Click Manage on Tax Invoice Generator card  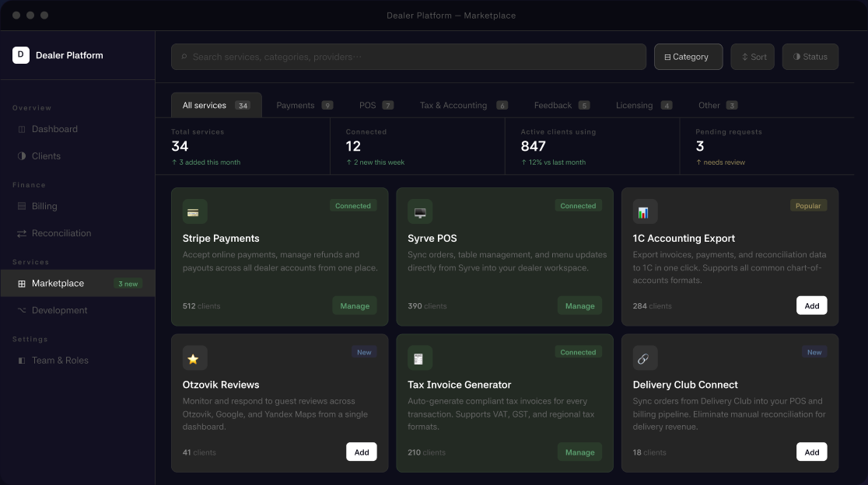coord(579,452)
